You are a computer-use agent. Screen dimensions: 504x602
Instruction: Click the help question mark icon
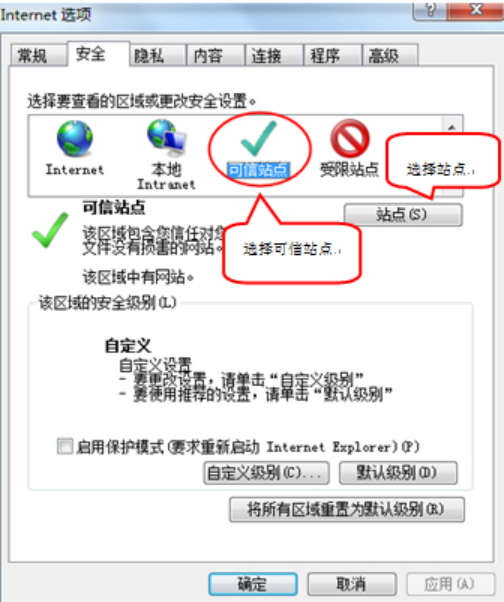[430, 10]
